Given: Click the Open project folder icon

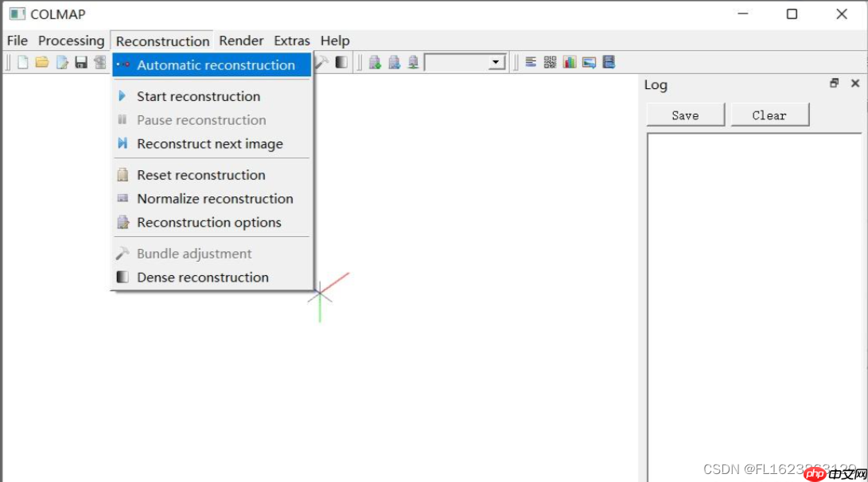Looking at the screenshot, I should 42,62.
